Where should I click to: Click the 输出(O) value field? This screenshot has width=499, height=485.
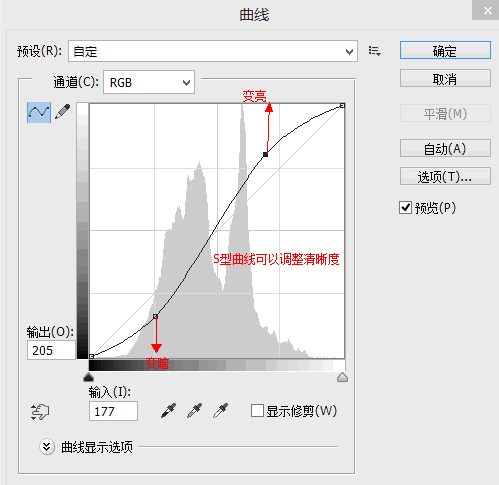point(51,350)
